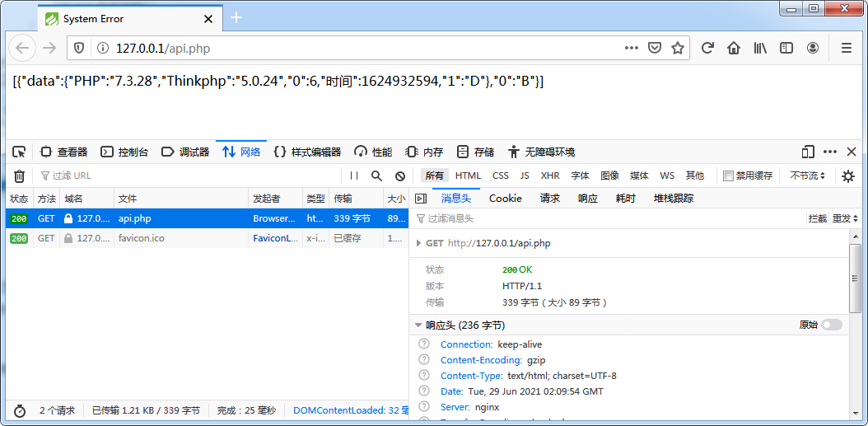Toggle the sidebar view icon
This screenshot has height=426, width=868.
click(x=786, y=48)
